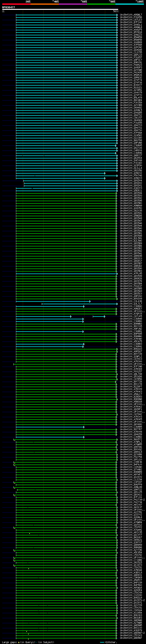Click the UniRef100_Q06BH9 label

click(131, 42)
